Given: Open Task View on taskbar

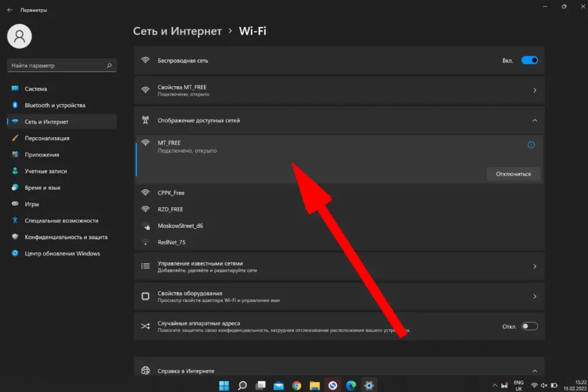Looking at the screenshot, I should coord(261,385).
